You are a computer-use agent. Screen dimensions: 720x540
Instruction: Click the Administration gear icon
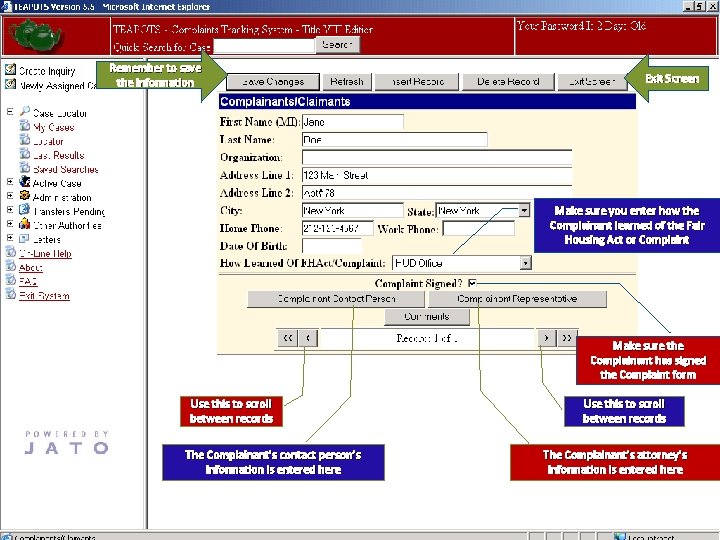coord(25,196)
